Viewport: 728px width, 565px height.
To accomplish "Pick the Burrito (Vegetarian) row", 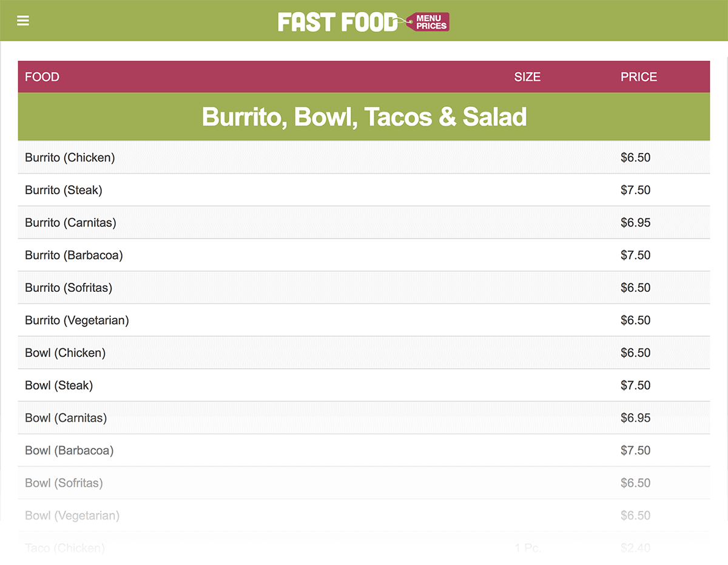I will coord(364,320).
